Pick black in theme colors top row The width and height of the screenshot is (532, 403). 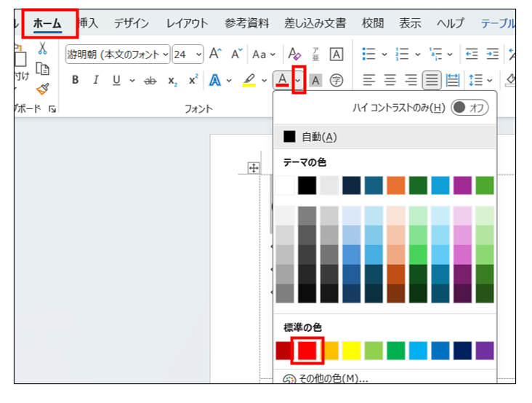point(307,185)
